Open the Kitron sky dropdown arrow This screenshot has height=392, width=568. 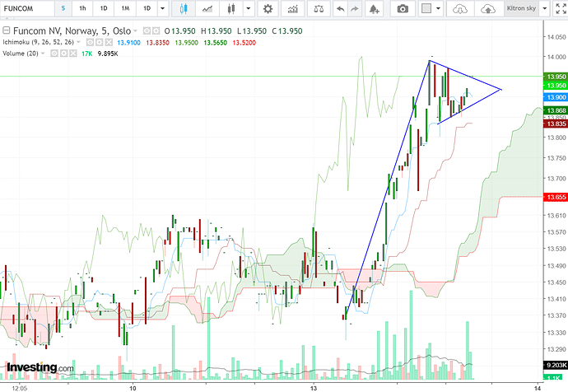click(545, 8)
